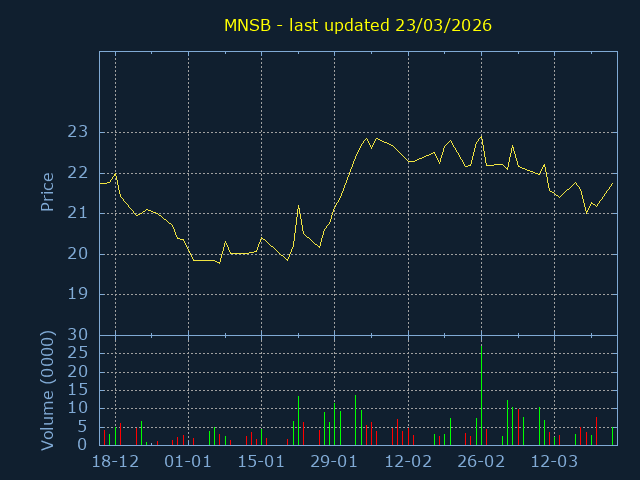Click the 20 price tick label
This screenshot has height=480, width=640.
pyautogui.click(x=78, y=254)
